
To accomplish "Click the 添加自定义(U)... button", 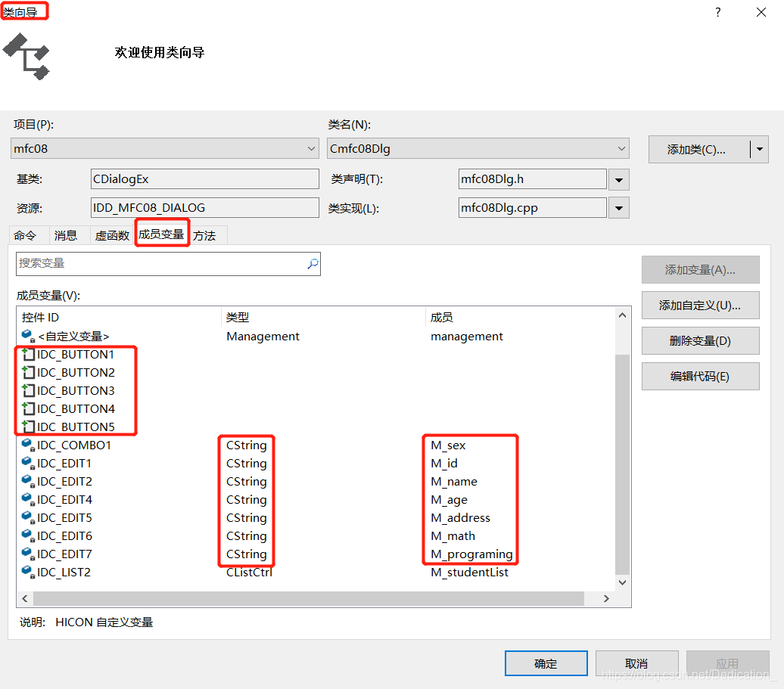I will 700,306.
